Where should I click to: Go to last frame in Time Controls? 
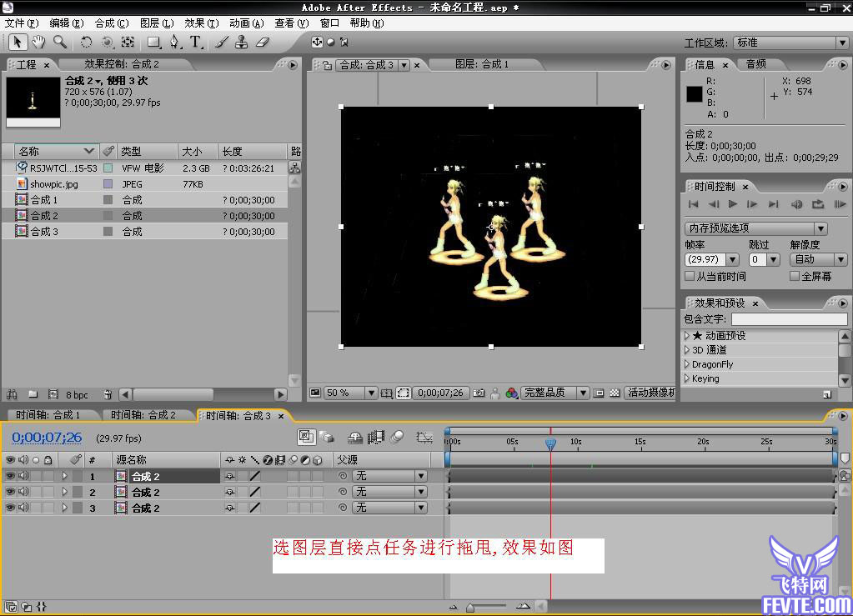point(773,204)
